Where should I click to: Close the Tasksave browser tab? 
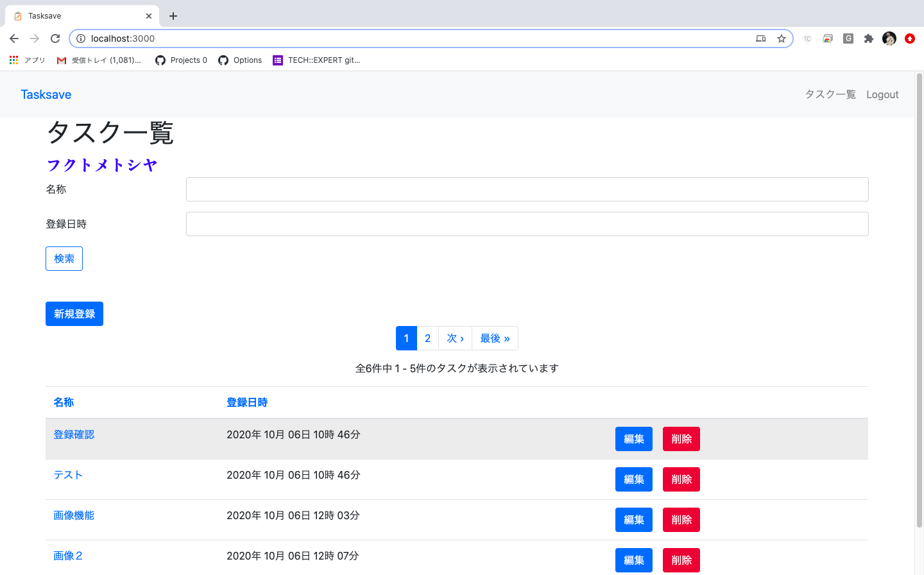(149, 16)
